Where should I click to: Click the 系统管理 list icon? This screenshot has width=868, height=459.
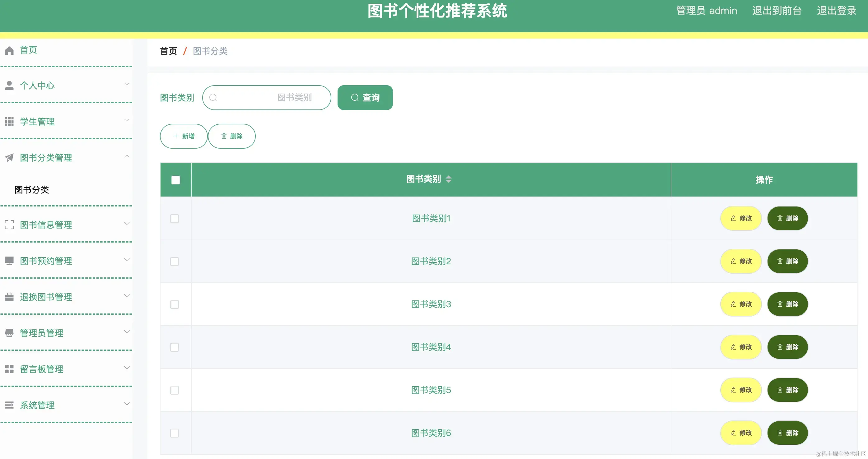[9, 405]
